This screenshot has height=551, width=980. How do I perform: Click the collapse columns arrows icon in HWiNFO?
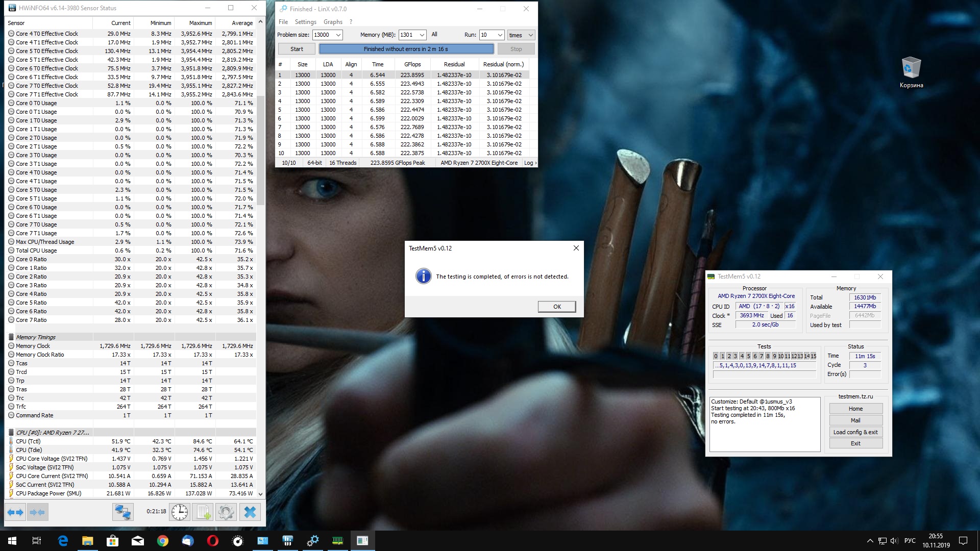pyautogui.click(x=37, y=512)
